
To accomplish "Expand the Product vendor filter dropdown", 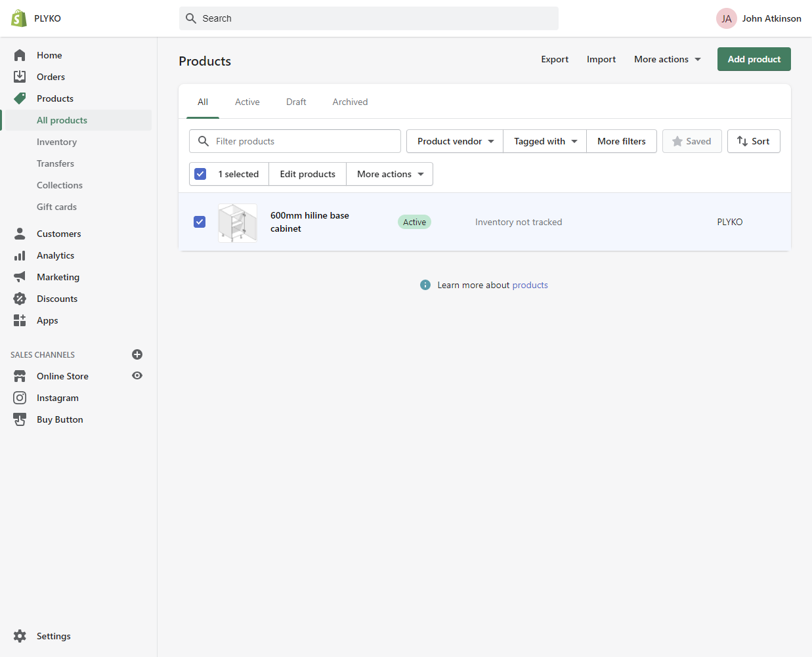I will 455,141.
